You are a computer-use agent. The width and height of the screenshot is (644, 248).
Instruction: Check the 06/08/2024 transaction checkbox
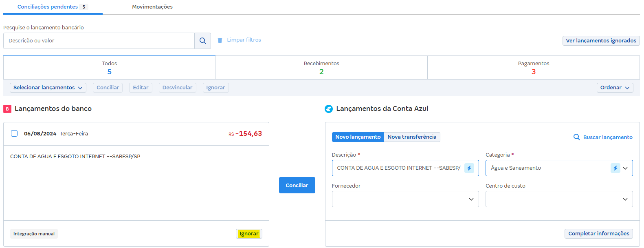pyautogui.click(x=14, y=133)
